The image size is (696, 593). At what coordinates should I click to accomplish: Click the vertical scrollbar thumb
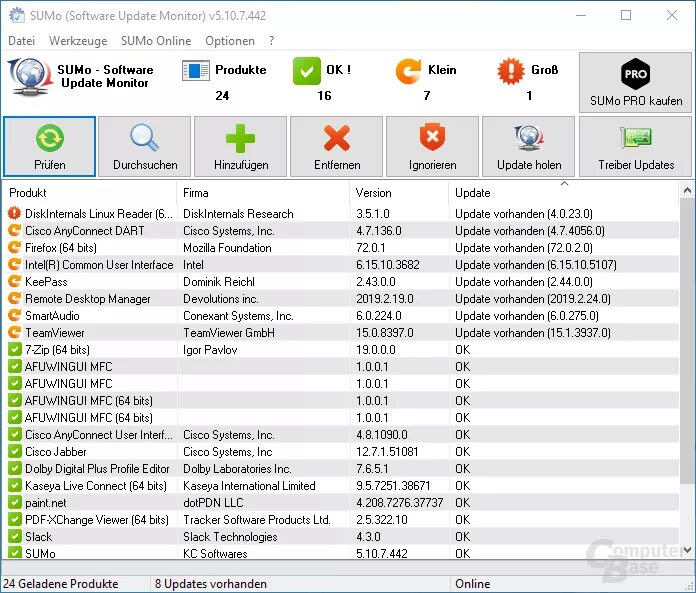687,341
